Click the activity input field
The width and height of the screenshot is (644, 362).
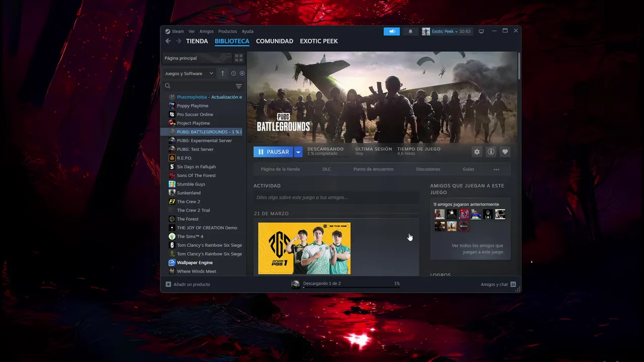click(x=336, y=198)
